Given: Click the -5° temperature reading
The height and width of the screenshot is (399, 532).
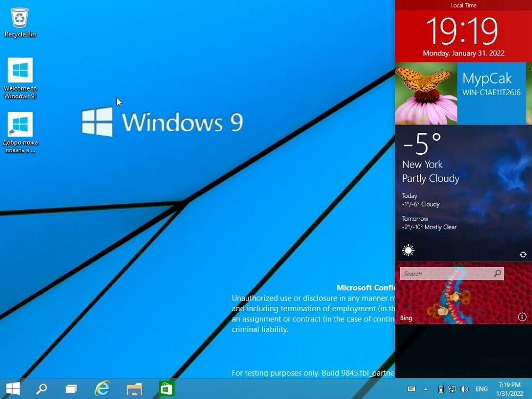Looking at the screenshot, I should click(422, 144).
